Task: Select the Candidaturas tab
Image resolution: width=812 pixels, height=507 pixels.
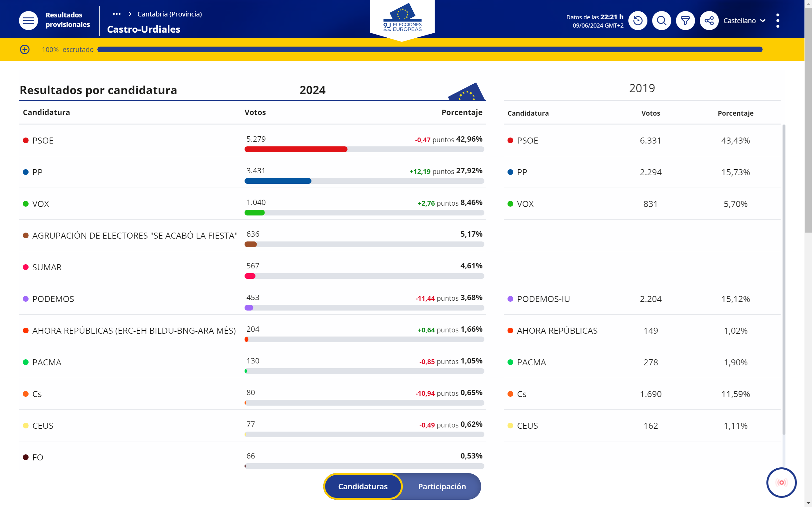Action: [x=363, y=486]
